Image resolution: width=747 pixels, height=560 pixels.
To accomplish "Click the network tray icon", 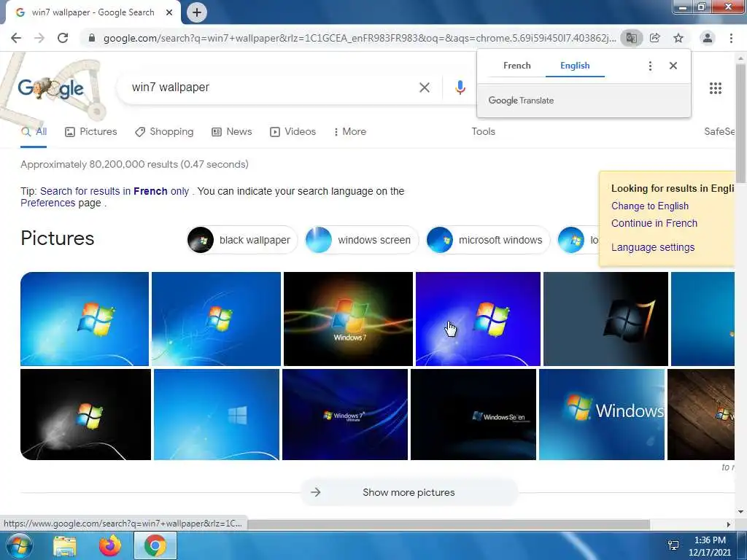I will (673, 545).
